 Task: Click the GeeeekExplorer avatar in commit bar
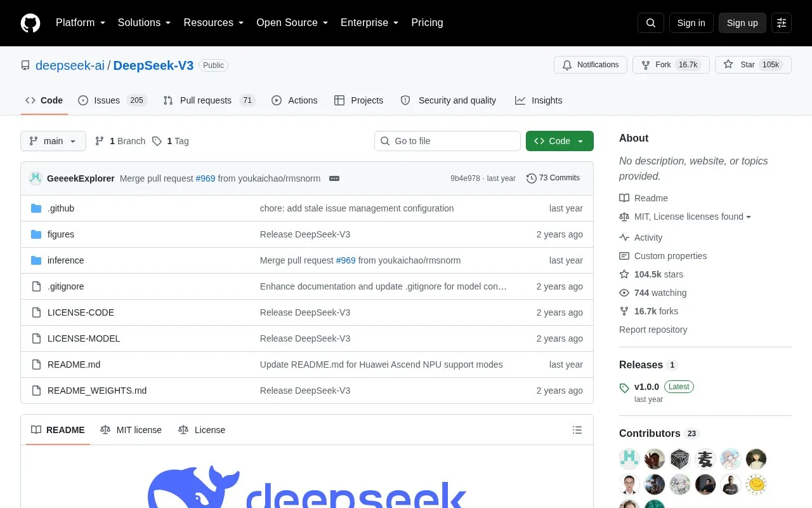(36, 178)
